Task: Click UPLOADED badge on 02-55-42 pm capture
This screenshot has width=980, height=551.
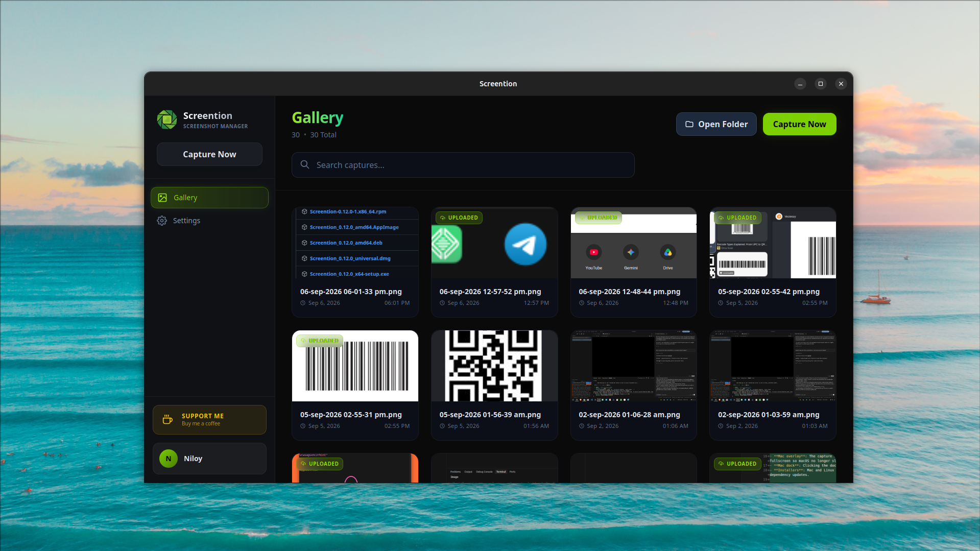Action: click(737, 218)
